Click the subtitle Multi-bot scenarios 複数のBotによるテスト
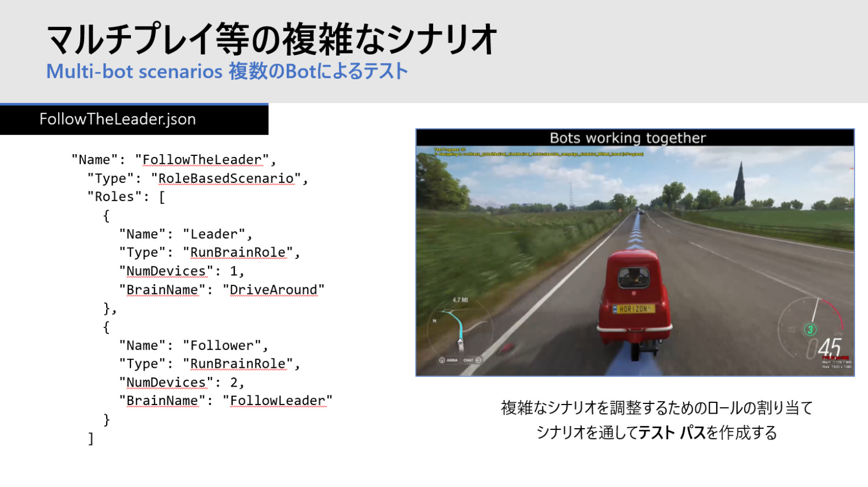Screen dimensions: 868x487 227,71
